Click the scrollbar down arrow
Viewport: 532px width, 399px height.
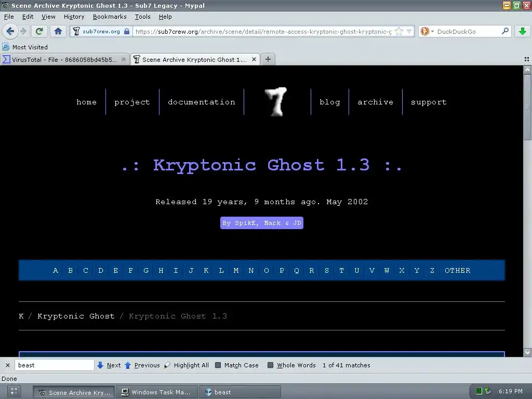pos(527,352)
